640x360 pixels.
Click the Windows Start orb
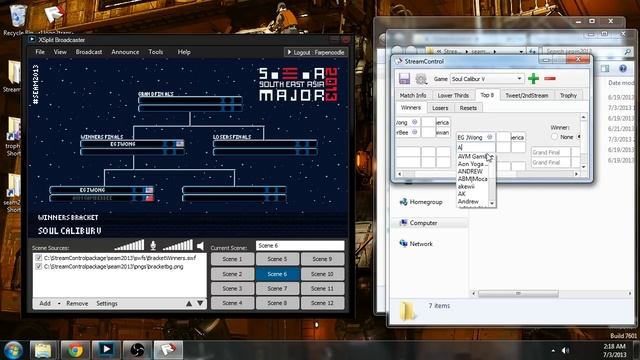[x=13, y=350]
